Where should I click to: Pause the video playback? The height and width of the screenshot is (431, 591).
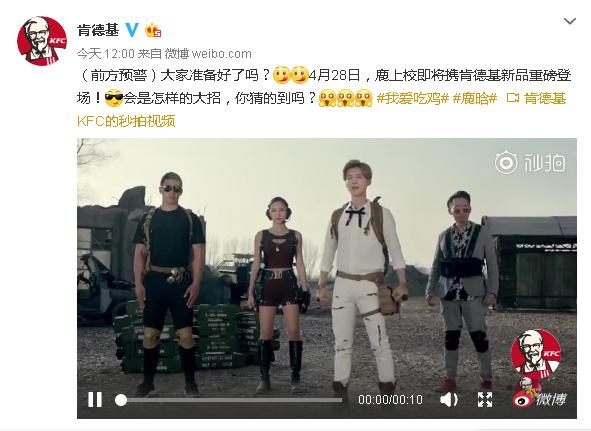pyautogui.click(x=95, y=399)
